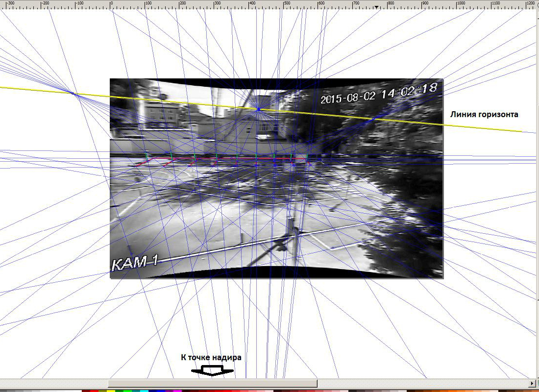Click the empty scrollbar track left of thumb
Image resolution: width=539 pixels, height=392 pixels.
(54, 383)
